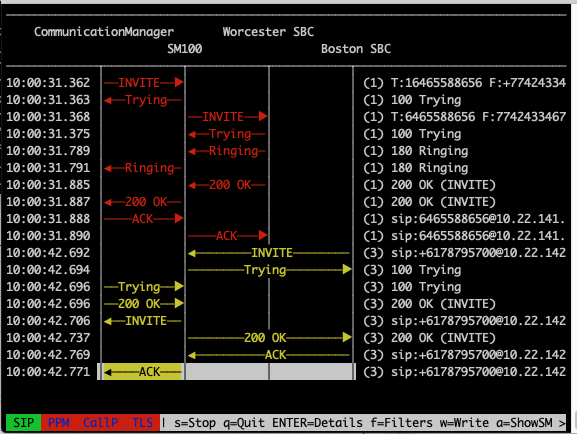Select the Ringing arrow at 10:00:31.789

point(227,151)
